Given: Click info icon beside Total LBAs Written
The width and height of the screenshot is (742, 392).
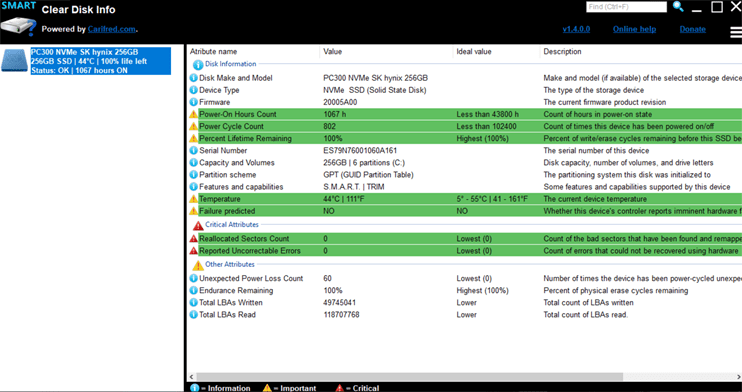Looking at the screenshot, I should [x=194, y=303].
